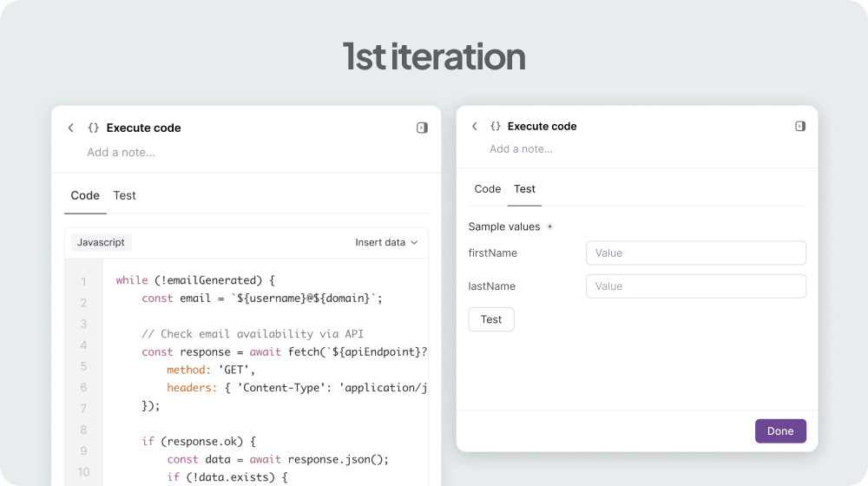The height and width of the screenshot is (486, 868).
Task: Select the Test tab in right panel
Action: click(524, 188)
